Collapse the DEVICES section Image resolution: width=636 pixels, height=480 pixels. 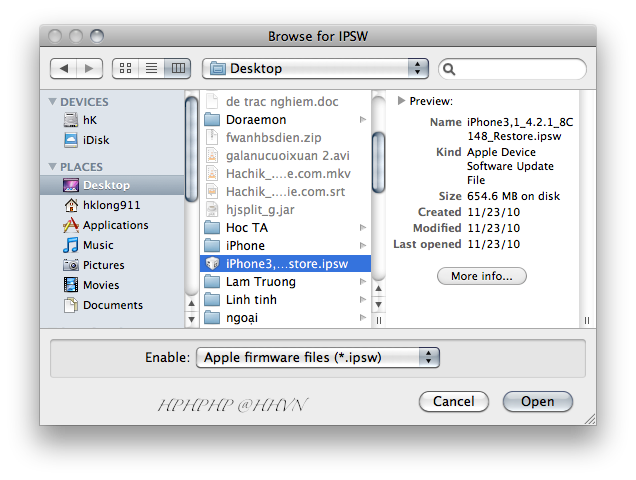[52, 101]
